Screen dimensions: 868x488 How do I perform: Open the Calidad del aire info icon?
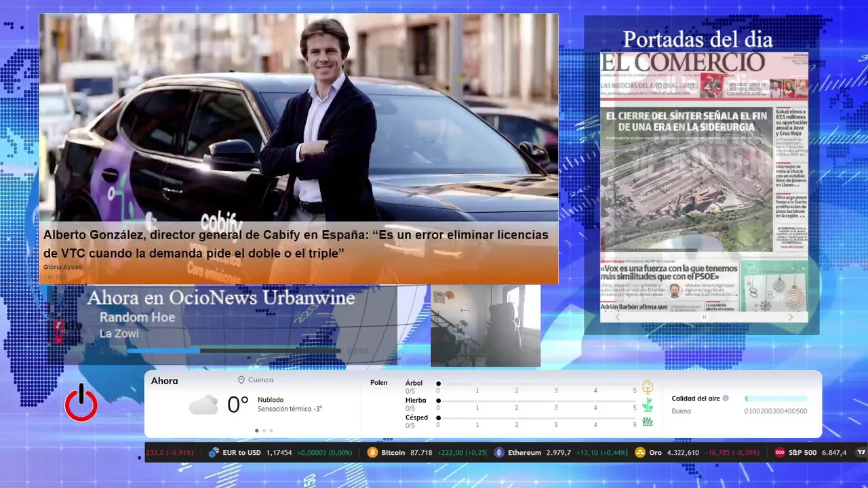726,399
